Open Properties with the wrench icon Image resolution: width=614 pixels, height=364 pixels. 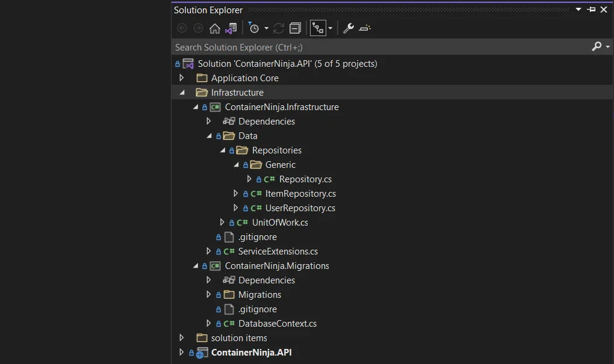[349, 28]
